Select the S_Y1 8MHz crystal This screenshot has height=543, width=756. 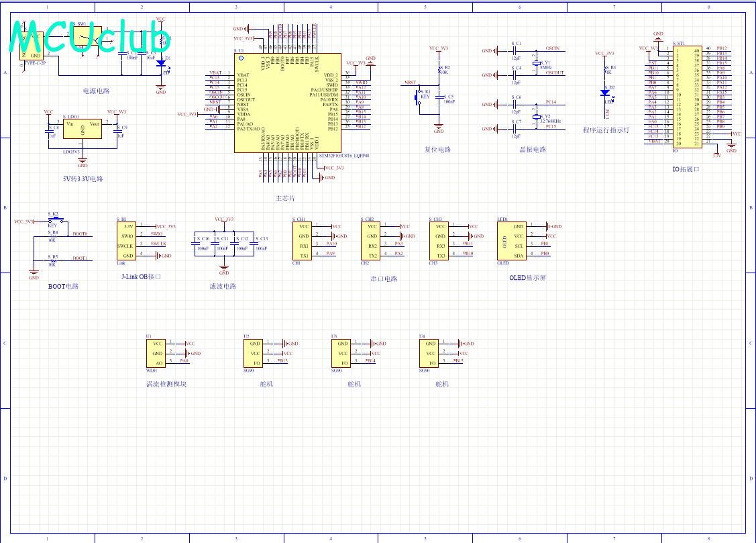[x=536, y=63]
